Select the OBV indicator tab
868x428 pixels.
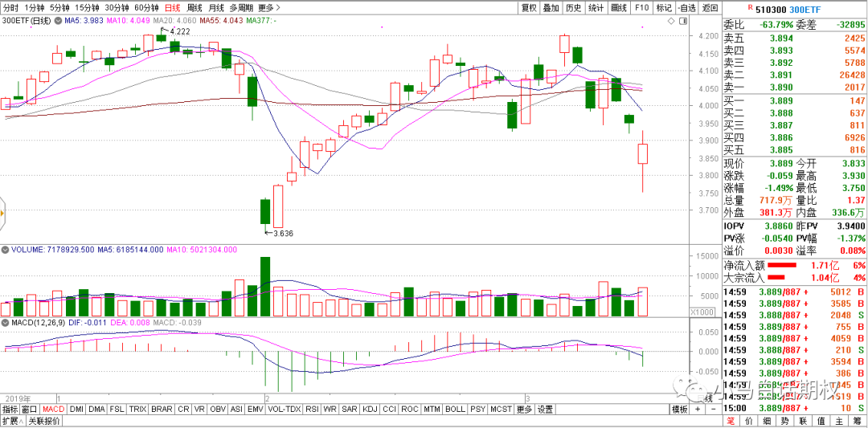pos(218,410)
